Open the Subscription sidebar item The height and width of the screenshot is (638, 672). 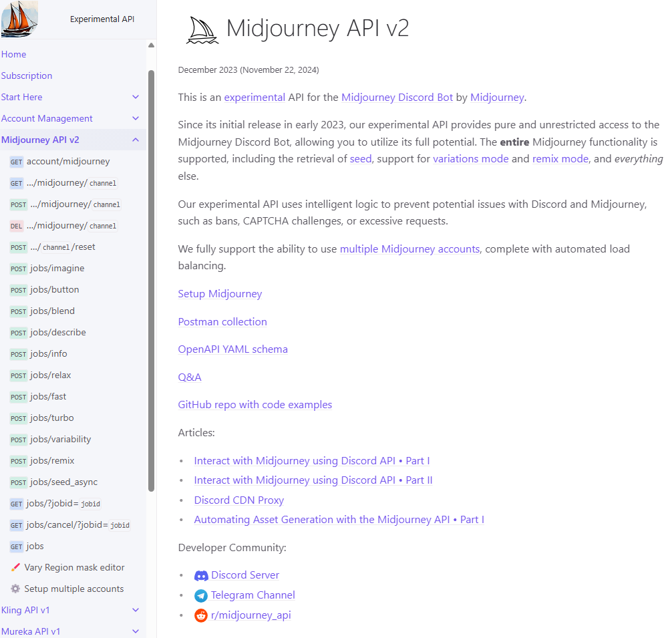(27, 76)
